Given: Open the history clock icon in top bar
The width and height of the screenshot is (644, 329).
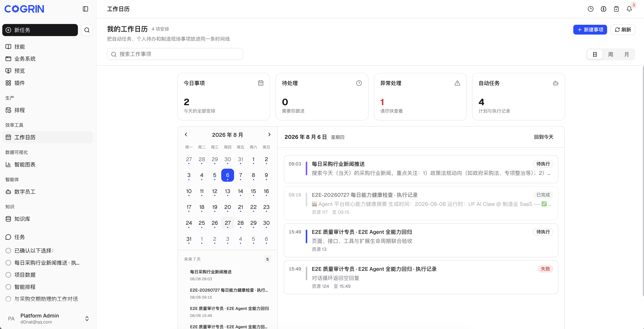Looking at the screenshot, I should click(590, 9).
